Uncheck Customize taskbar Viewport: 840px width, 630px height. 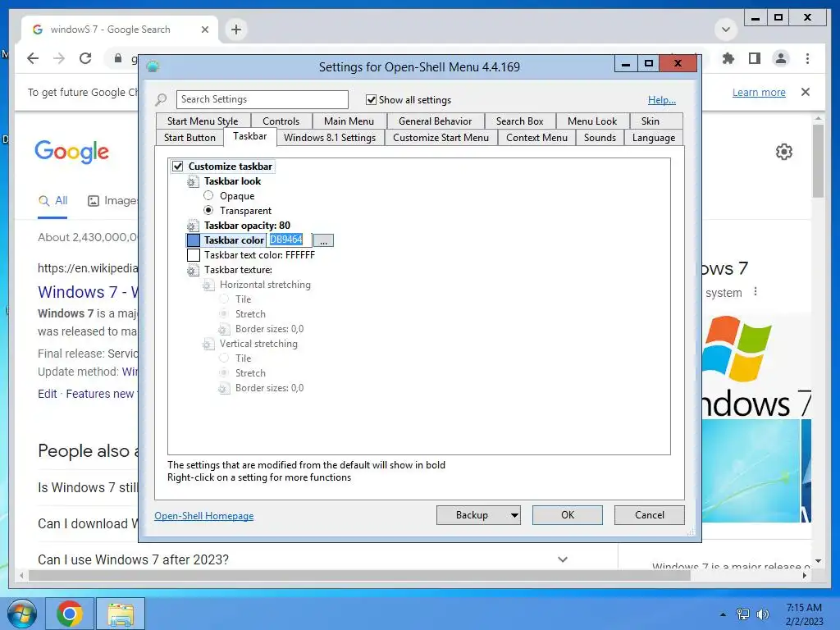[x=177, y=166]
